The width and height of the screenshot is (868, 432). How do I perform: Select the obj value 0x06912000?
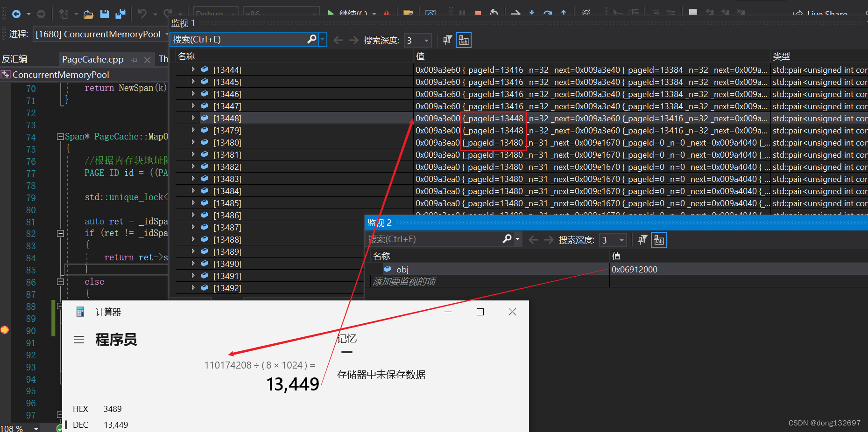635,269
